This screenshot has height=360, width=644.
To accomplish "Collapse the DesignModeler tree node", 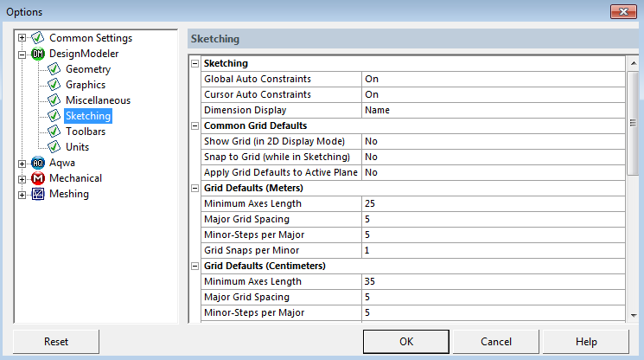I will click(x=22, y=54).
